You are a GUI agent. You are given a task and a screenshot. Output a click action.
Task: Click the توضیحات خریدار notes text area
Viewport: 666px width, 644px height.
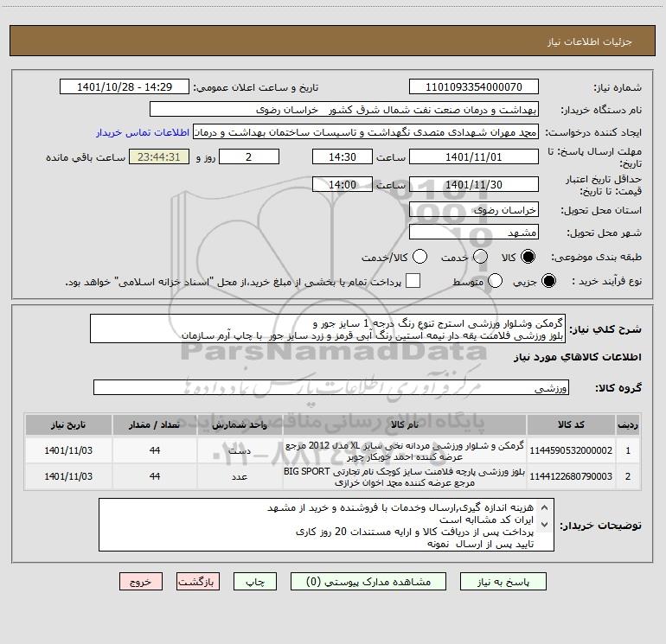tap(327, 525)
